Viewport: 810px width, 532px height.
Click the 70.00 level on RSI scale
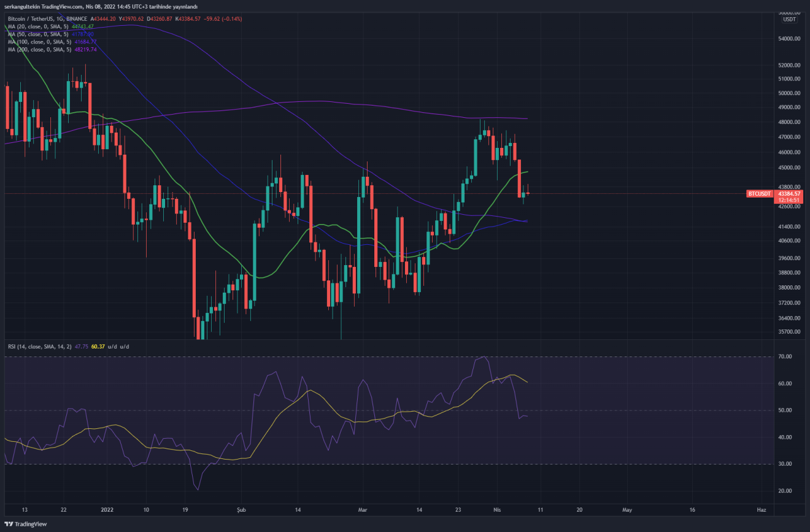click(x=785, y=357)
